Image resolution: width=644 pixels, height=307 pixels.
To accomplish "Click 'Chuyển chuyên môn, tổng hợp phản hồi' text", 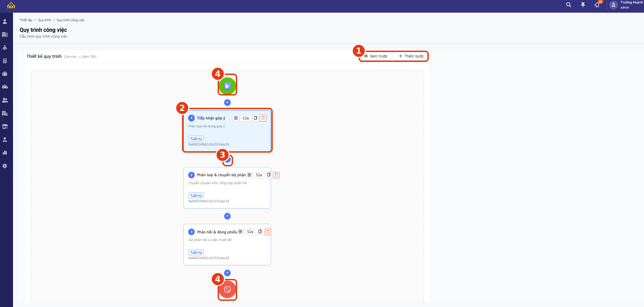I will click(218, 183).
